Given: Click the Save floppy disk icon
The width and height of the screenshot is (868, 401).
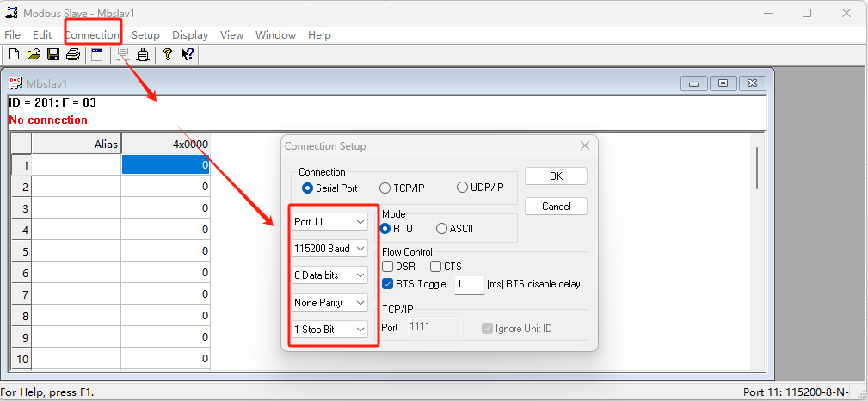Looking at the screenshot, I should point(53,55).
